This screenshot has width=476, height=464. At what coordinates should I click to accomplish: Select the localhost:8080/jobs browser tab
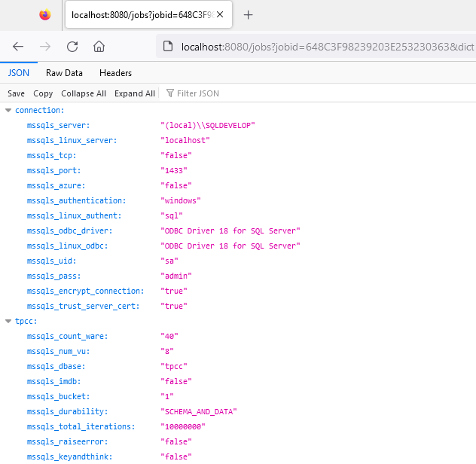coord(149,14)
